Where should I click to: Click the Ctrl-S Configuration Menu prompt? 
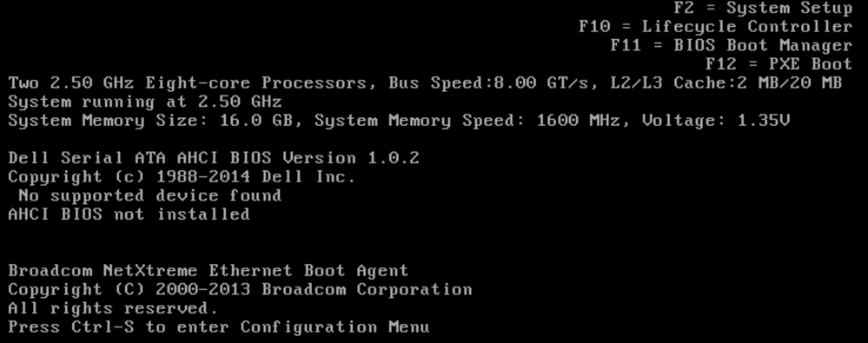click(x=219, y=327)
